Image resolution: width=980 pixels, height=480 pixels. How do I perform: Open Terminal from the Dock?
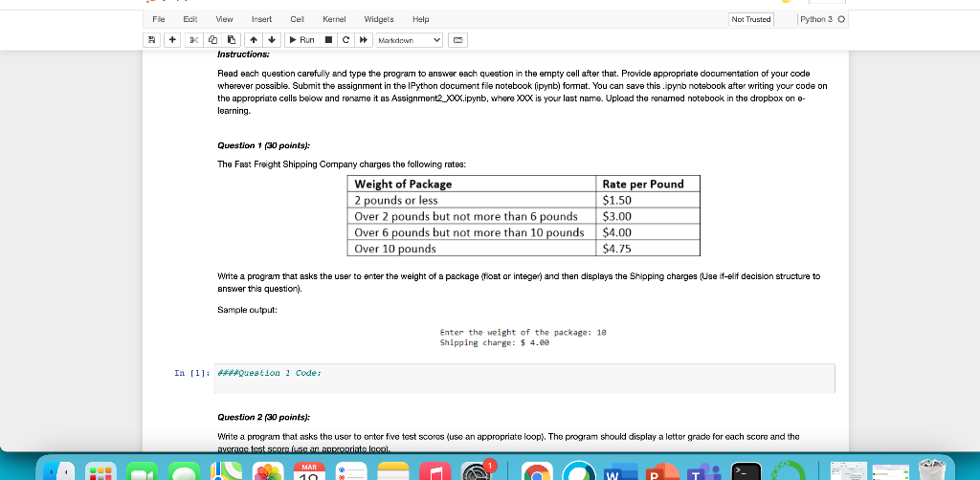pos(746,470)
